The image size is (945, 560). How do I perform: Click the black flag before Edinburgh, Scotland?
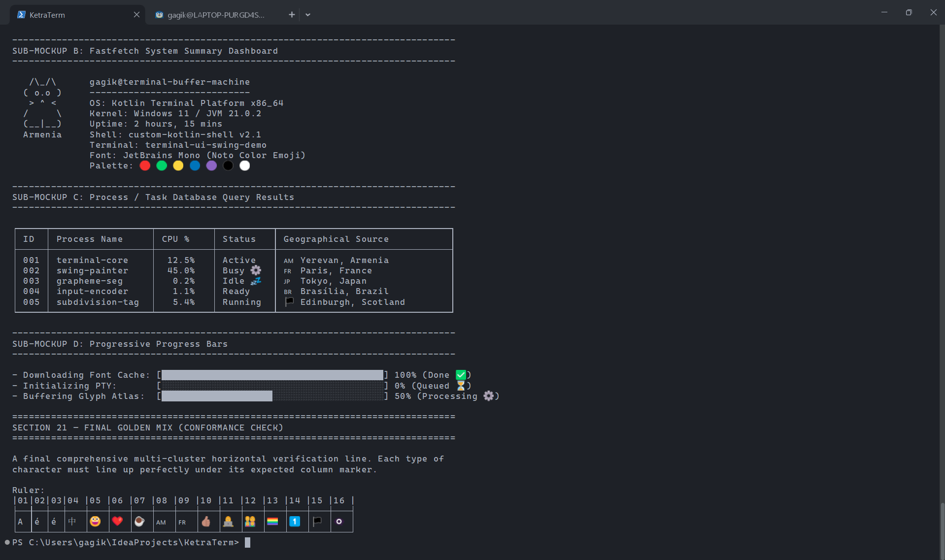289,301
